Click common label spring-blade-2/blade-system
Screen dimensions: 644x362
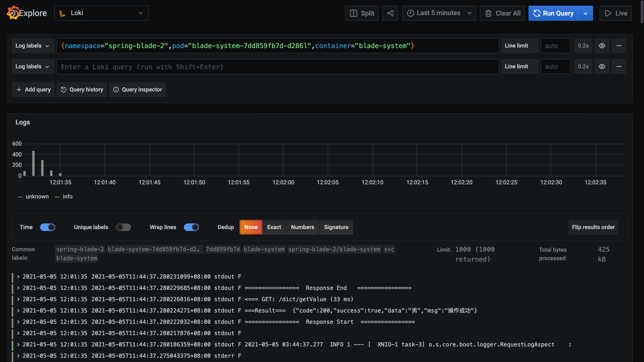pyautogui.click(x=334, y=249)
